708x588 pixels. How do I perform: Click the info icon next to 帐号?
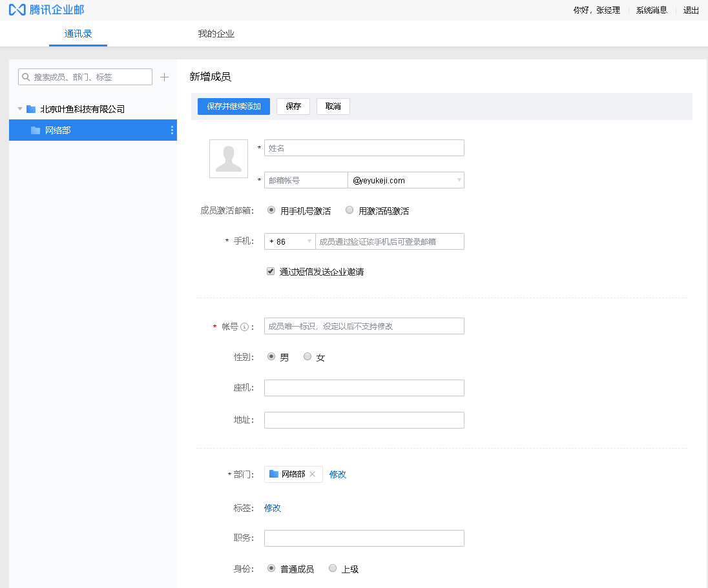pos(244,326)
